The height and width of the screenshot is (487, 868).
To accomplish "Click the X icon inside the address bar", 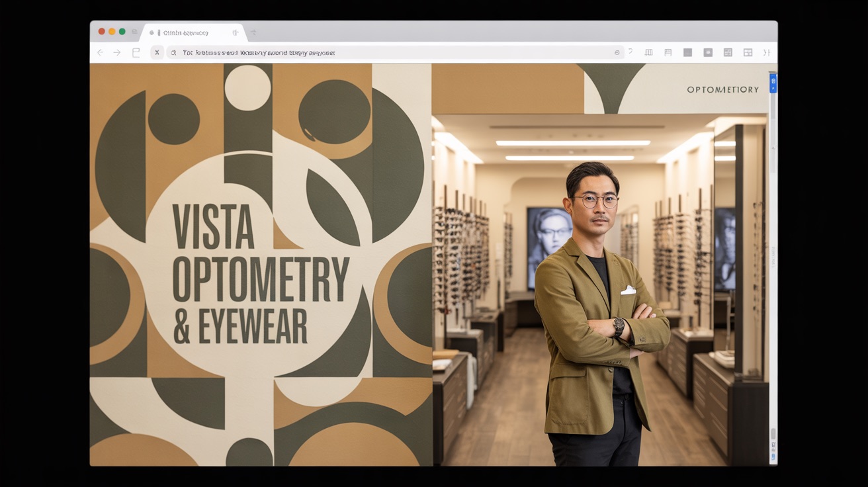I will click(157, 52).
